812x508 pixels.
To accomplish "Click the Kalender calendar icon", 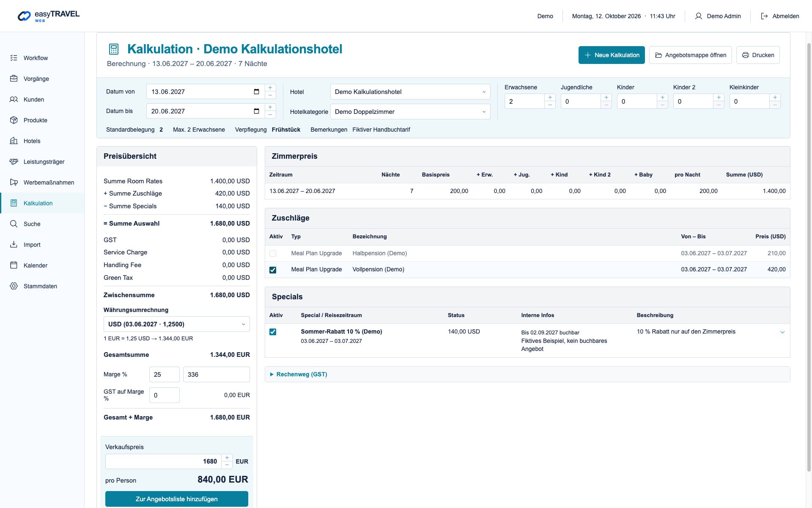I will coord(14,265).
